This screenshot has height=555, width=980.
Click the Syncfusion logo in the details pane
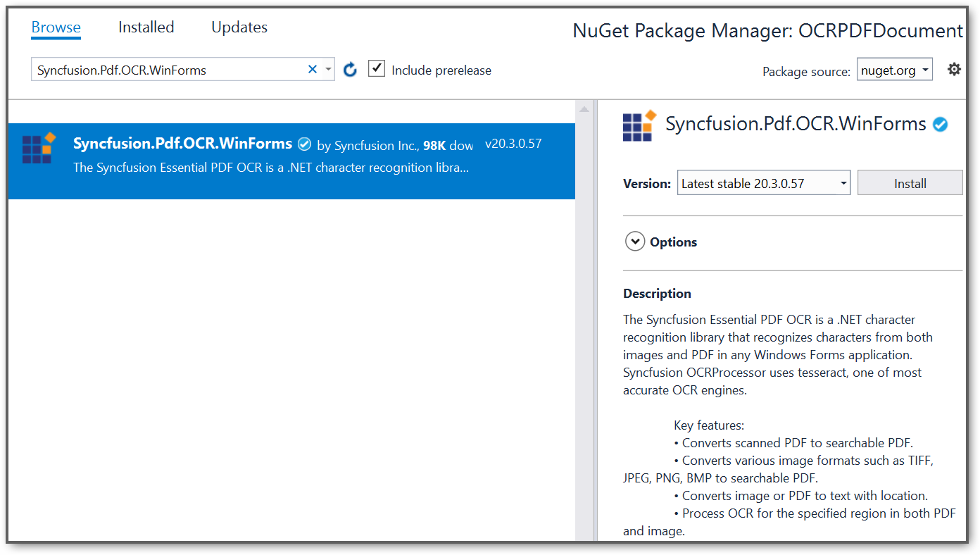(x=639, y=126)
